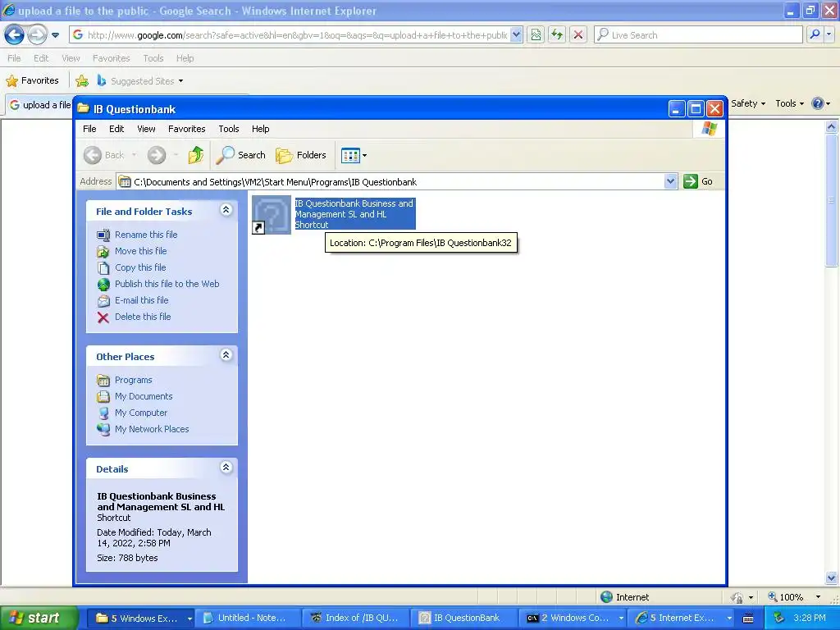
Task: Select the IB Questionbank shortcut icon
Action: pos(272,215)
